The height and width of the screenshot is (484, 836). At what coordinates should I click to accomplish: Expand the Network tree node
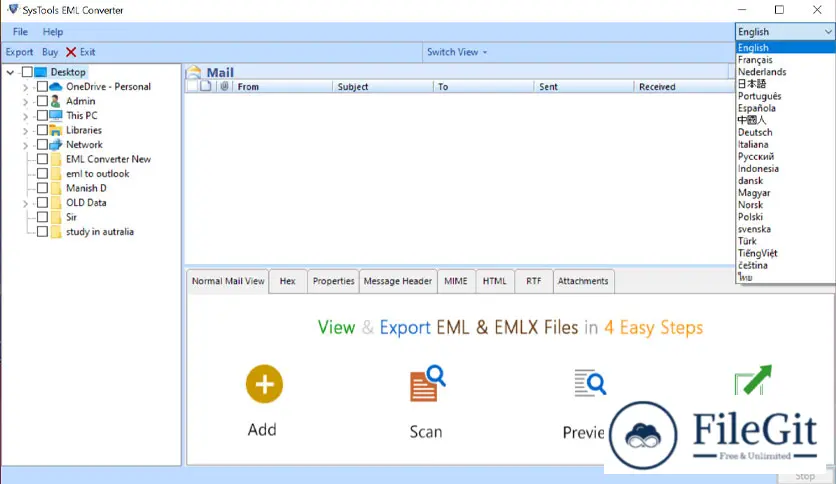click(25, 145)
